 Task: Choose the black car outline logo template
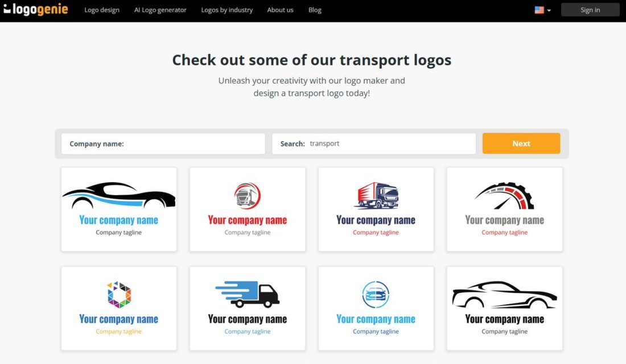coord(504,307)
